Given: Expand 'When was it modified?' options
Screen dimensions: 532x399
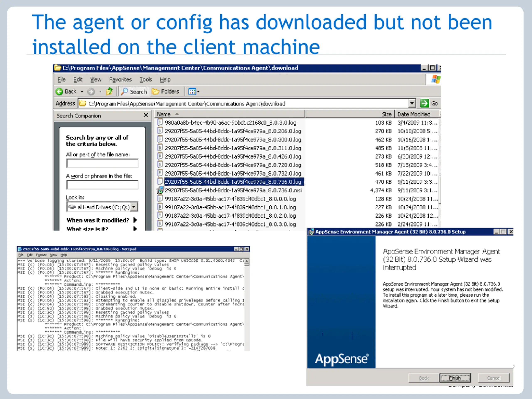Looking at the screenshot, I should click(135, 220).
